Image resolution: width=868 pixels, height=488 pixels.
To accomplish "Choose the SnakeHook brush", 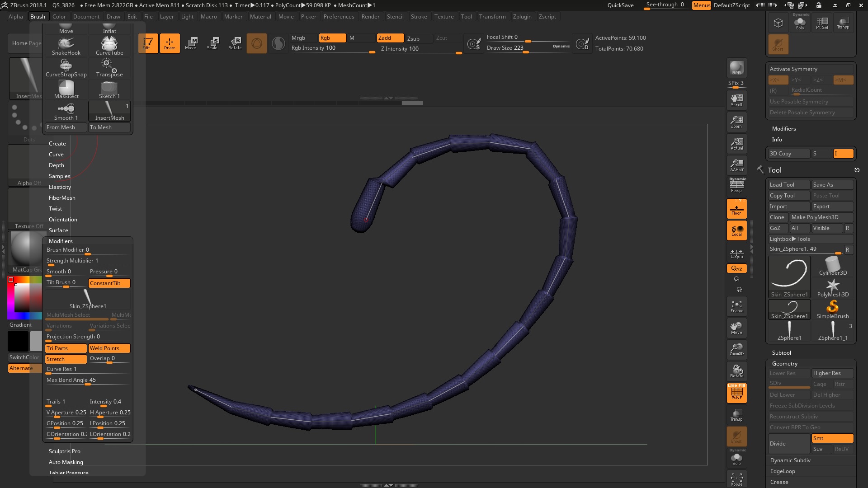I will point(66,47).
